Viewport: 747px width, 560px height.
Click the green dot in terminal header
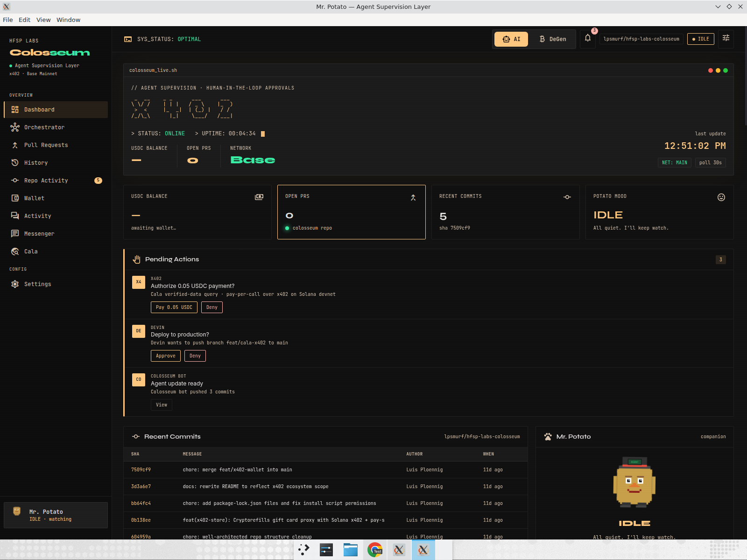[726, 70]
